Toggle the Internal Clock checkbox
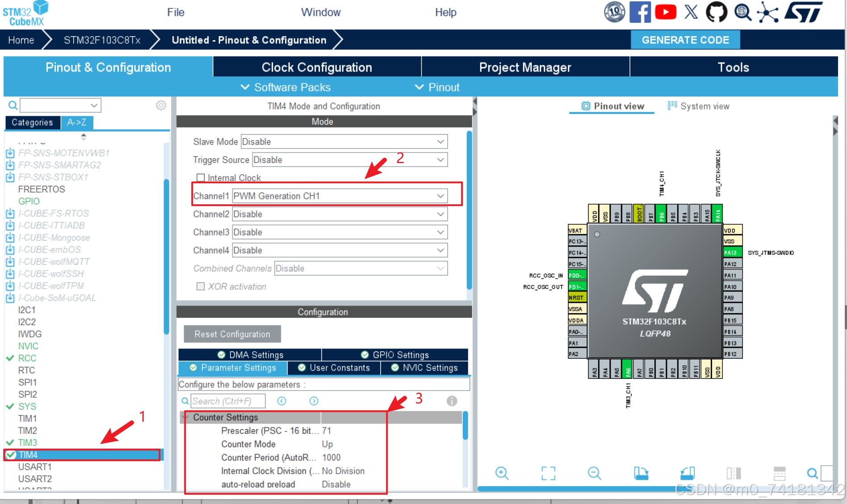Screen dimensions: 847x504 point(201,178)
